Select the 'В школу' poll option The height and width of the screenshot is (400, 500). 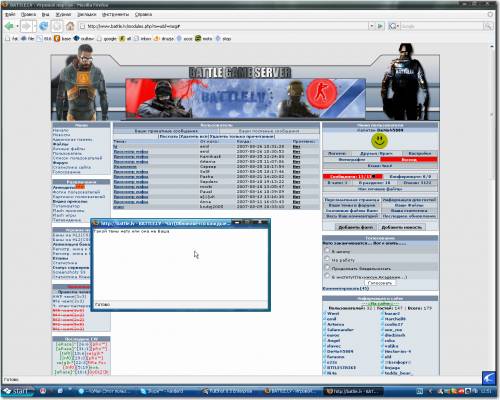pos(327,250)
